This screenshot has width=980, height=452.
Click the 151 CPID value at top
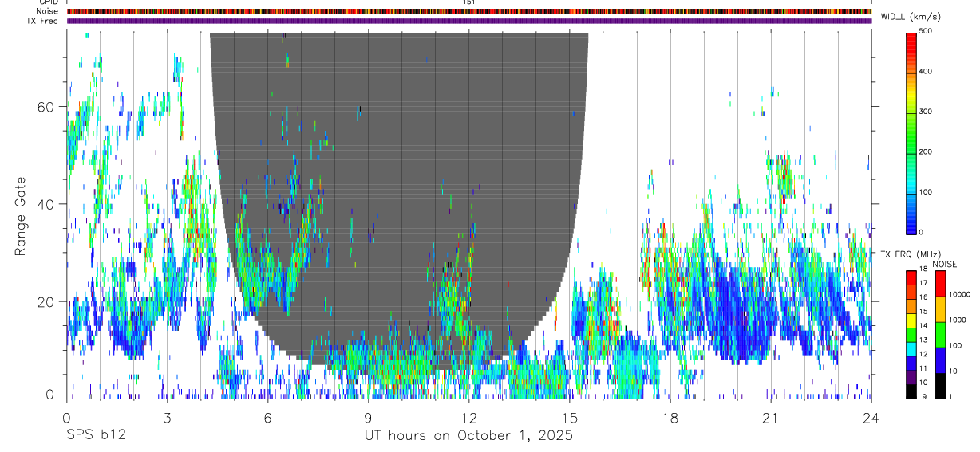[x=469, y=2]
